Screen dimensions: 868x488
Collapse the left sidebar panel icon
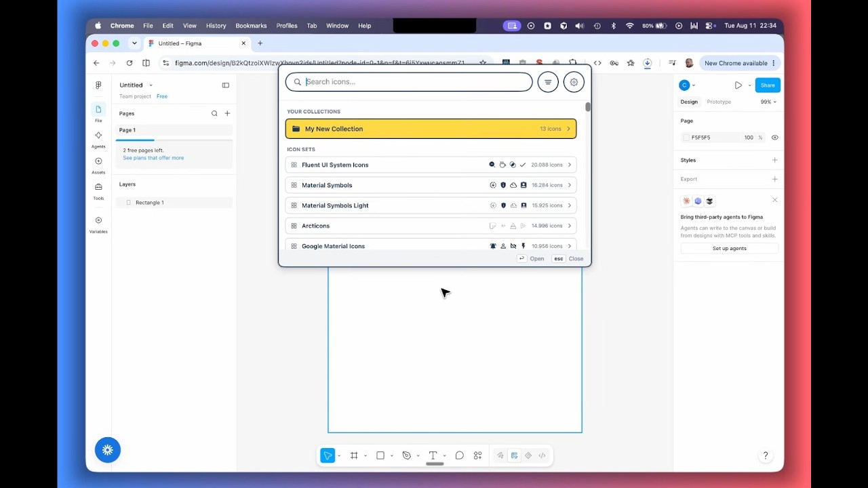coord(226,85)
